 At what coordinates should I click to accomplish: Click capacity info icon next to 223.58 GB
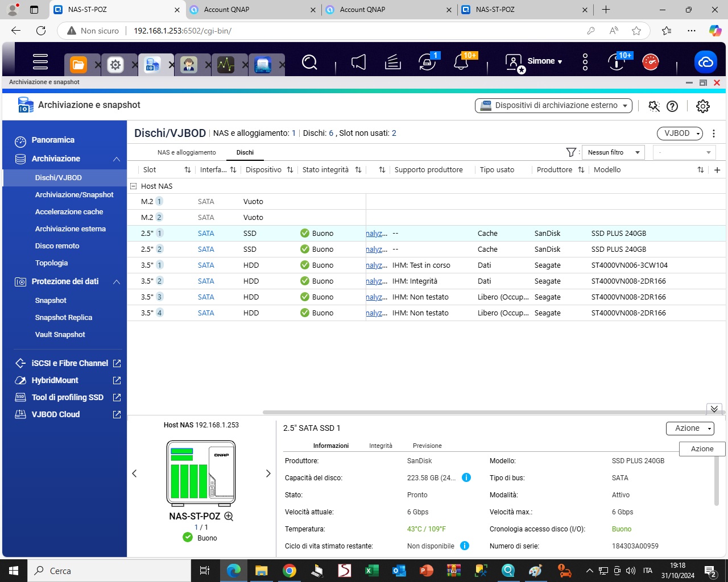coord(466,477)
